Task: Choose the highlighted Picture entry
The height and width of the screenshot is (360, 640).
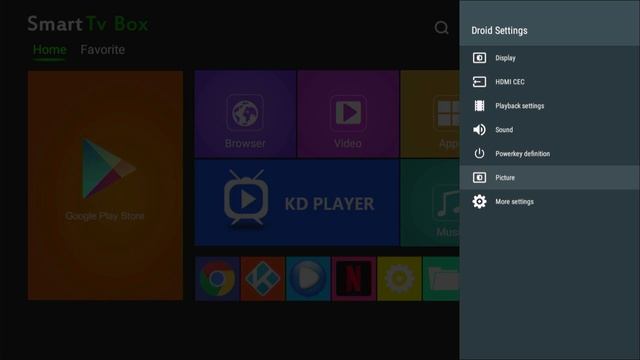Action: [549, 178]
